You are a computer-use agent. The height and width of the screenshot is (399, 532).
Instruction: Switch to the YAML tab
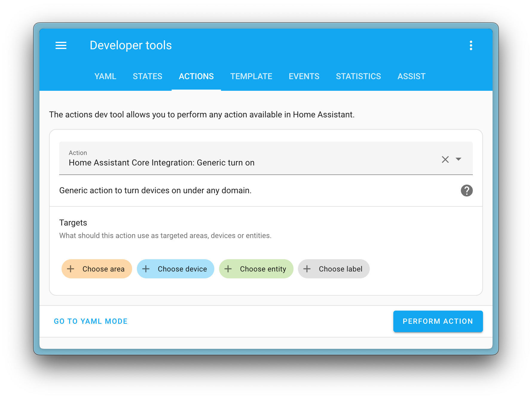(x=105, y=76)
